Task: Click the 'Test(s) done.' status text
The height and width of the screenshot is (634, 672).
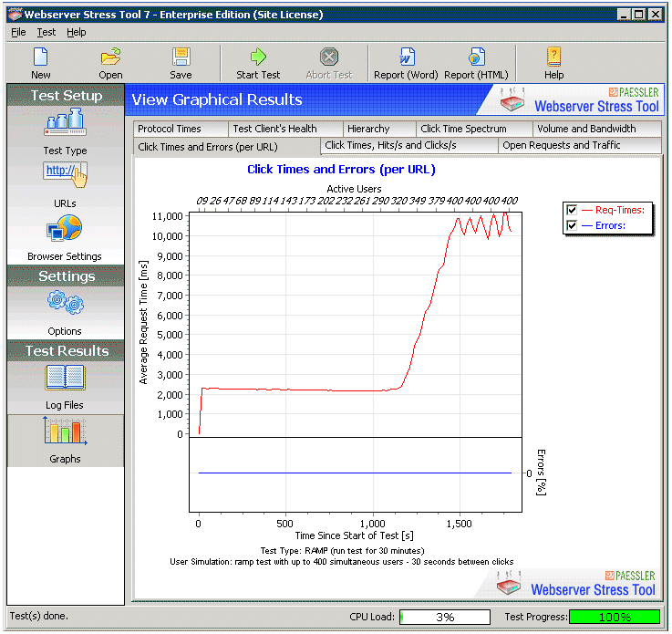Action: coord(39,616)
